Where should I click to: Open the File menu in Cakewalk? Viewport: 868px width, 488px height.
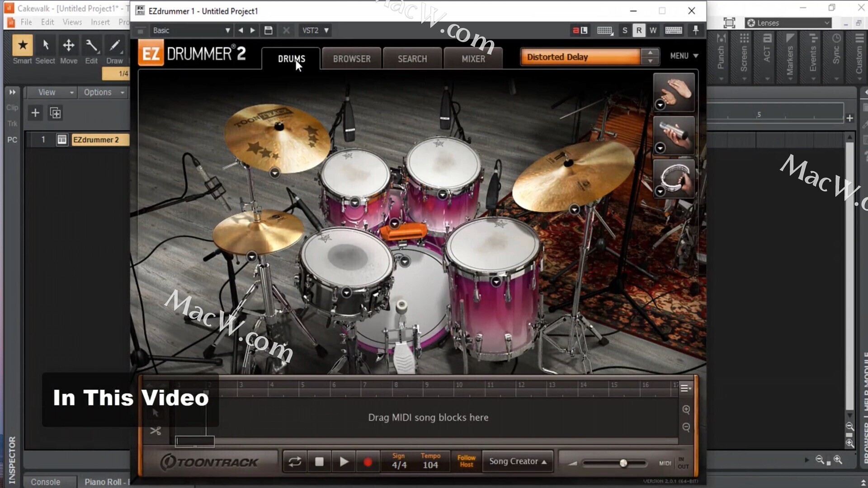coord(26,22)
